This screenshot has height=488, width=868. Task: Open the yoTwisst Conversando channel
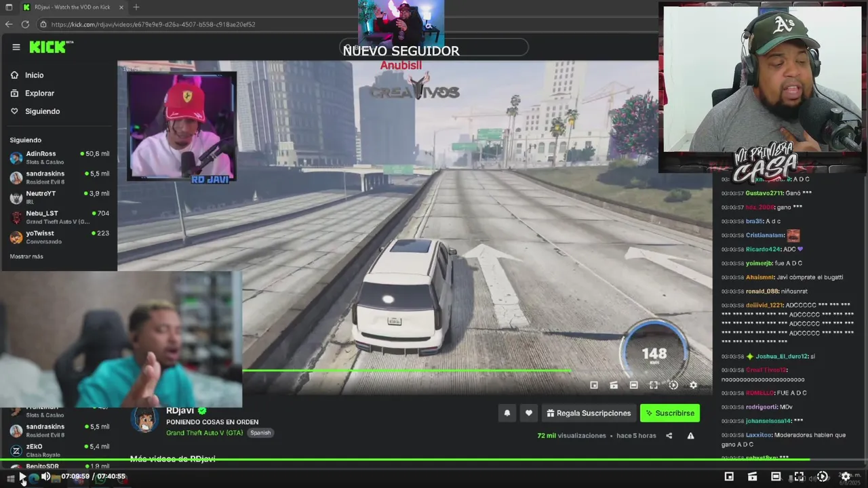click(x=59, y=237)
